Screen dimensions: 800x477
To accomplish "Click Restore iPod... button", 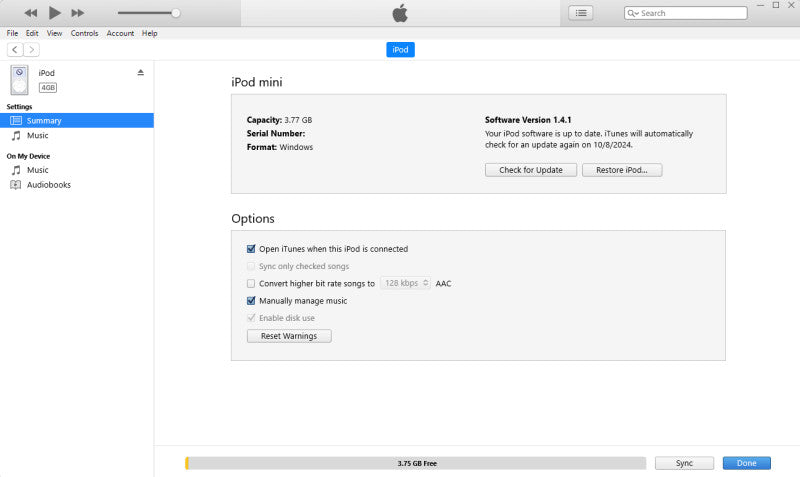I will [622, 170].
